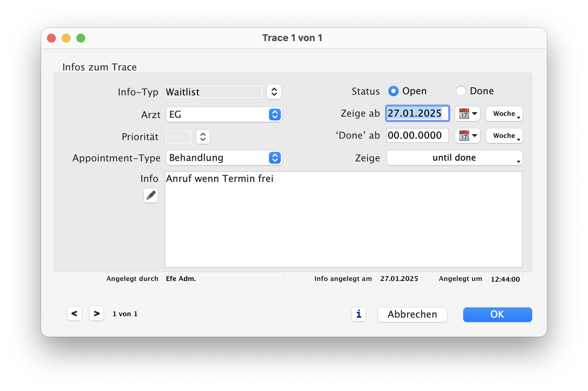
Task: Set Status to Done
Action: point(461,91)
